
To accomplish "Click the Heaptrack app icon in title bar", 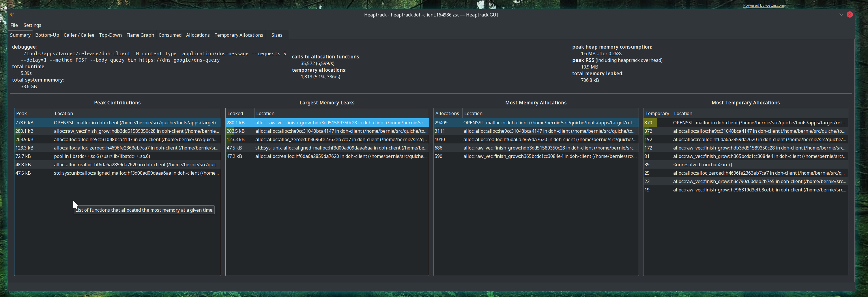I will (12, 14).
